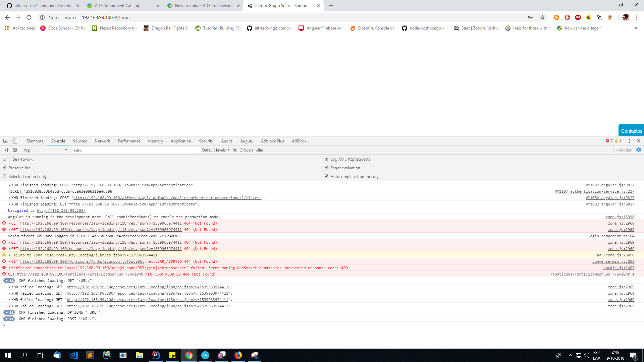The width and height of the screenshot is (644, 362).
Task: Toggle the device toolbar icon
Action: 14,141
